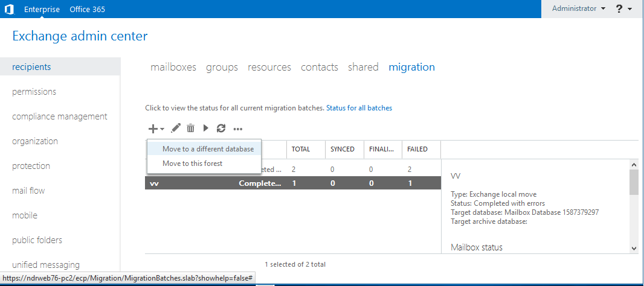Open the more options ellipsis icon

coord(238,129)
